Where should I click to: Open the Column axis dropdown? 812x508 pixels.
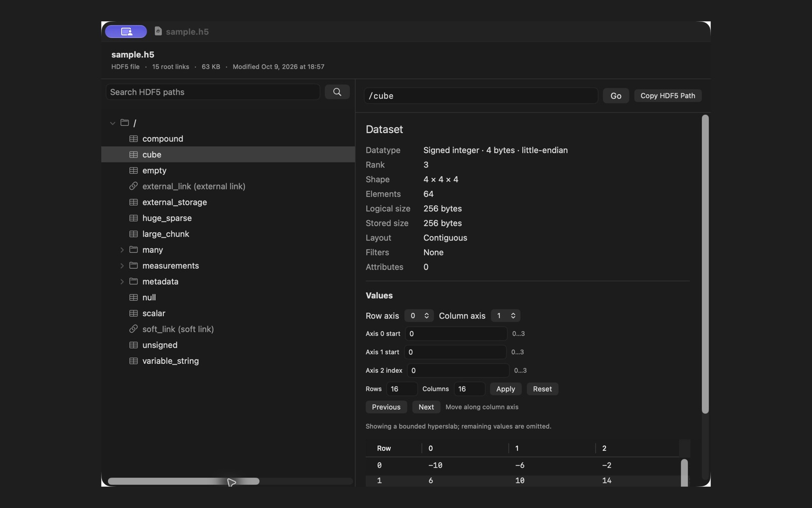pos(505,315)
